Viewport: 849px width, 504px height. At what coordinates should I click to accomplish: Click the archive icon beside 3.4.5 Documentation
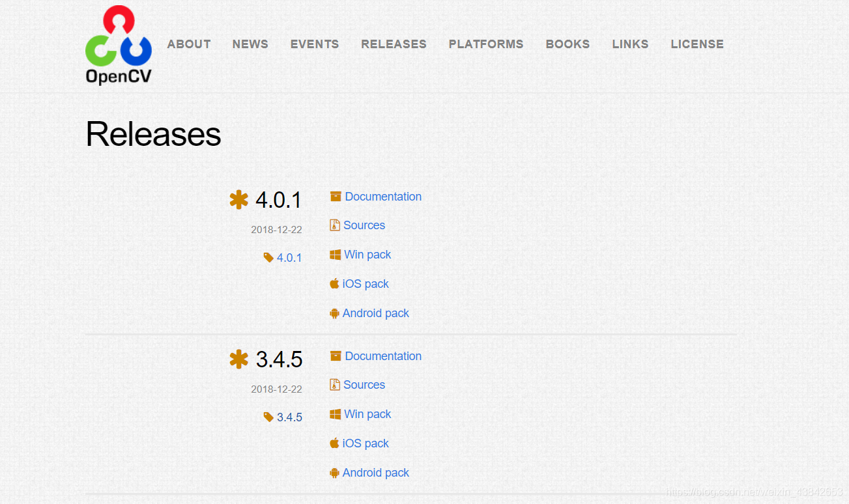[x=336, y=356]
